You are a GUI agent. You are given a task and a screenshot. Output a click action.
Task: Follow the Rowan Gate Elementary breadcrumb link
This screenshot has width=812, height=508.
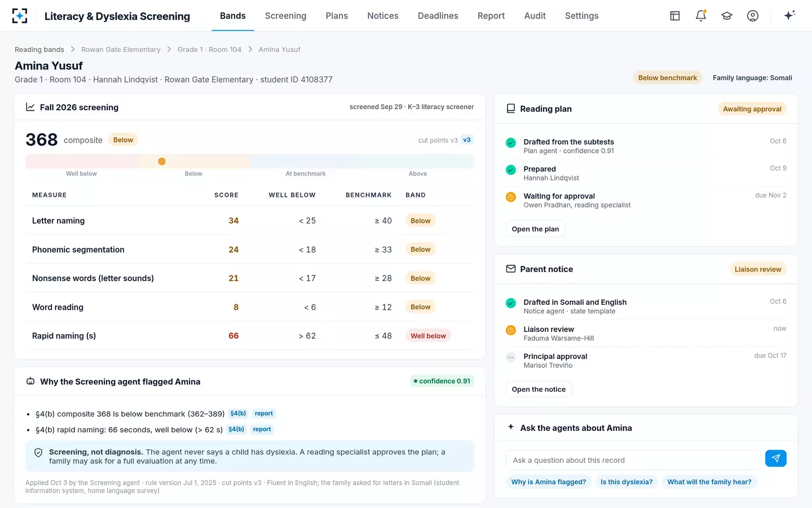121,50
